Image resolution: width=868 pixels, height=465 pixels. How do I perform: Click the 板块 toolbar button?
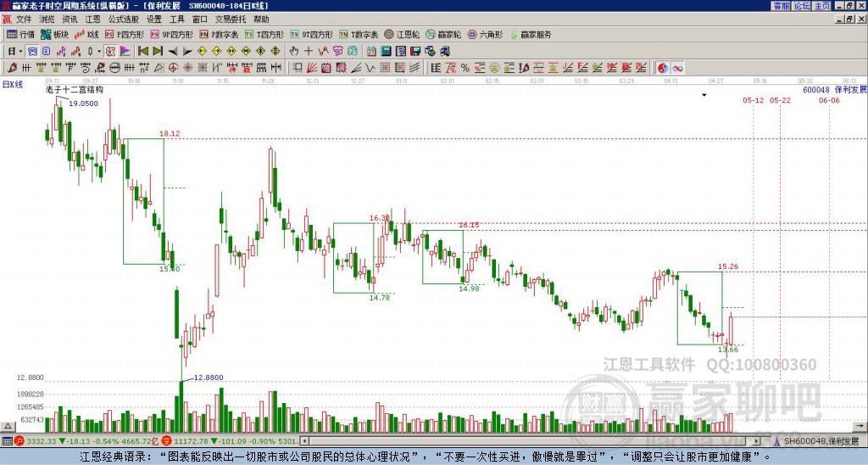click(55, 34)
